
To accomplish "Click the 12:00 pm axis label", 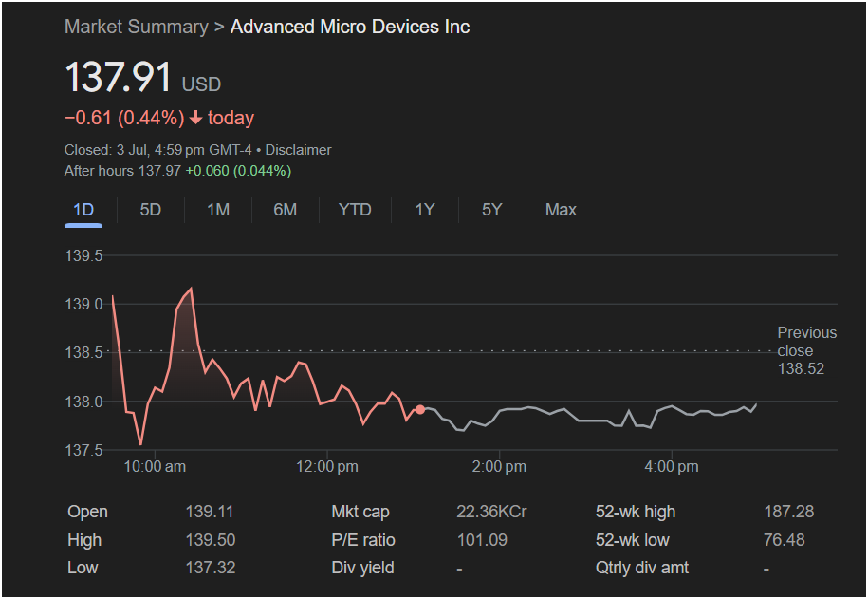I will click(x=327, y=466).
